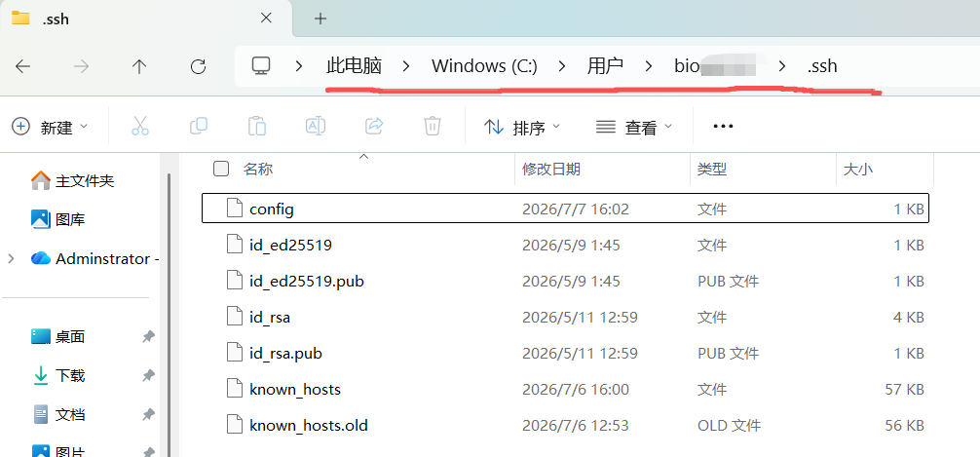Viewport: 980px width, 457px height.
Task: Open Adminstrator OneDrive in sidebar
Action: coord(94,259)
